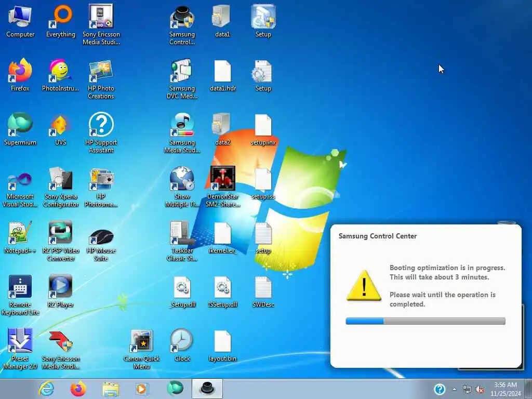
Task: Select the setup.iss file
Action: [263, 183]
